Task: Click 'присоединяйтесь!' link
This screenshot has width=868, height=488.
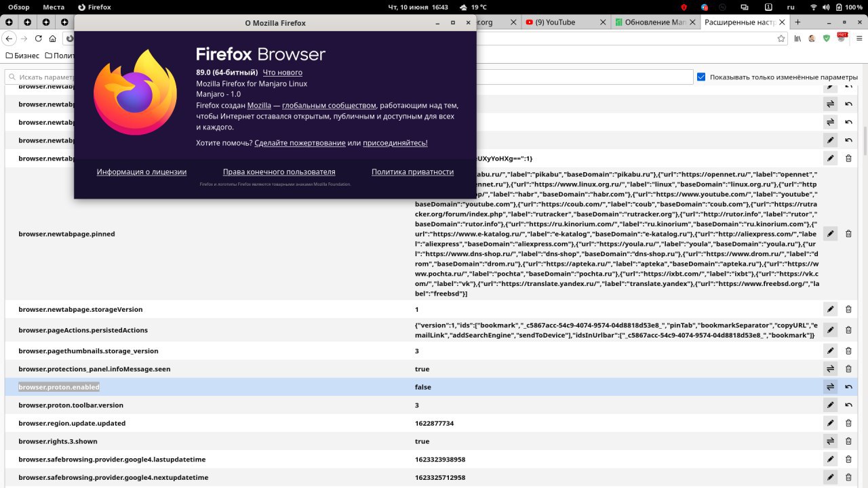Action: (395, 143)
